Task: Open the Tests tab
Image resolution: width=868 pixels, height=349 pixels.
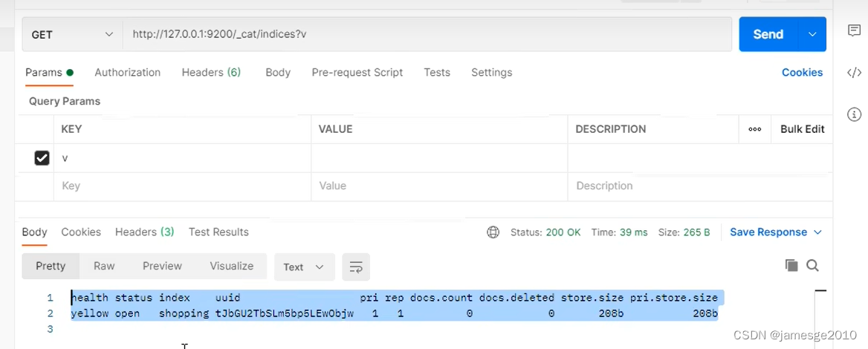Action: (437, 73)
